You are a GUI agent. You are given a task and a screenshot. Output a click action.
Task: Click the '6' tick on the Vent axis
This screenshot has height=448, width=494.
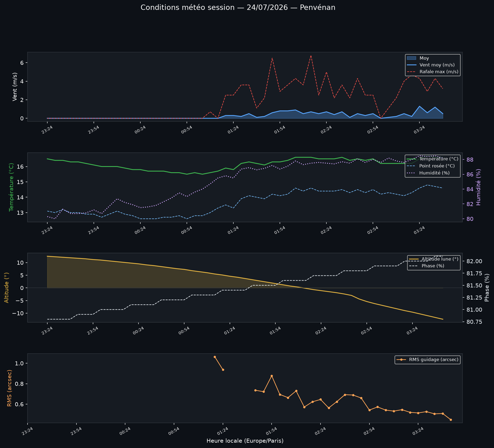click(x=22, y=63)
